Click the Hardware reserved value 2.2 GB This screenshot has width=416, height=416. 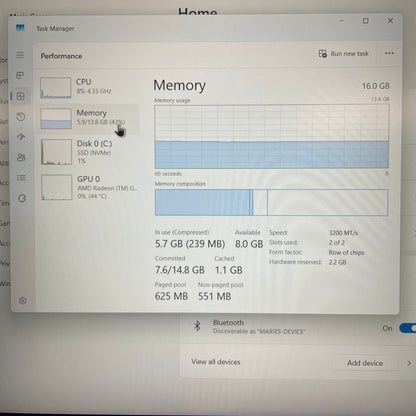[337, 262]
